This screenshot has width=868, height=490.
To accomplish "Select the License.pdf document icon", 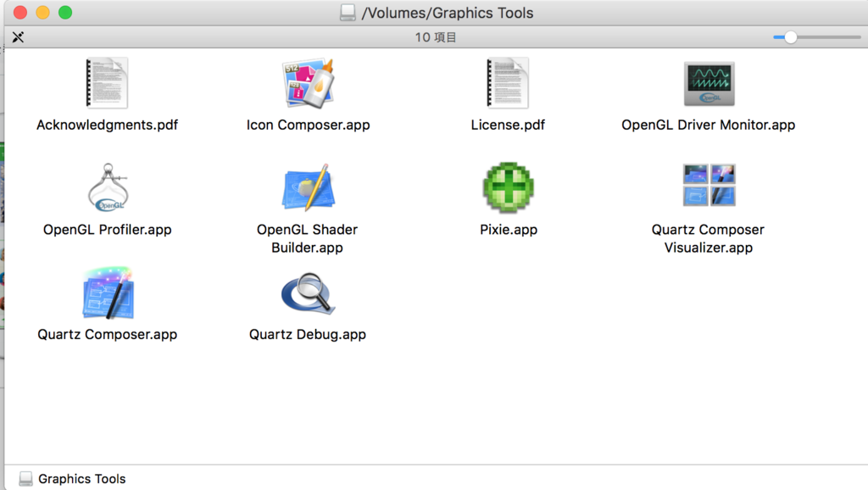I will click(x=508, y=83).
